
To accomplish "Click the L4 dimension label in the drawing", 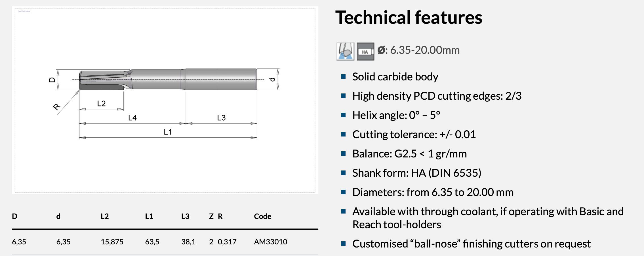I will click(132, 118).
